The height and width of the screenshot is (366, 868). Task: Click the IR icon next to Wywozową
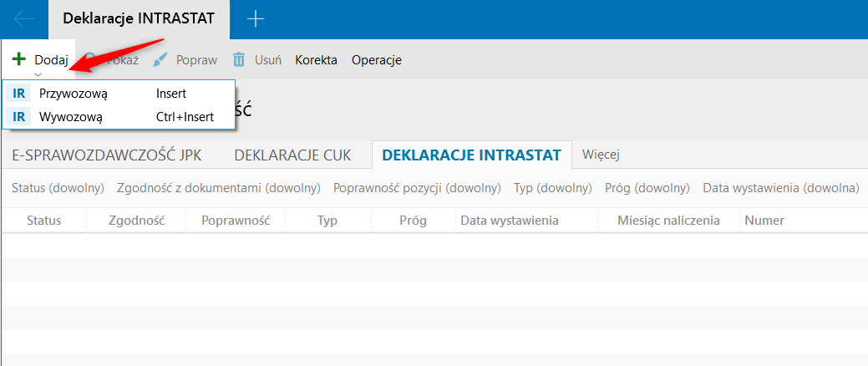19,117
